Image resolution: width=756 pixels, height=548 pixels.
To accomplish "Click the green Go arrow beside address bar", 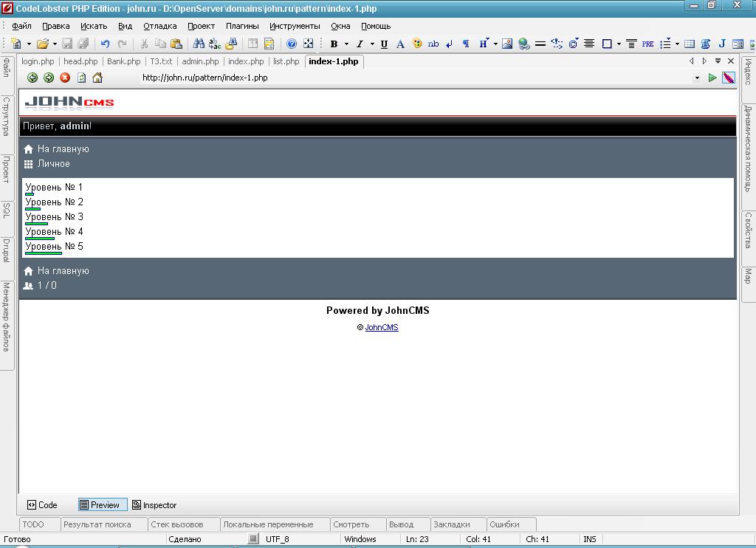I will (x=712, y=78).
